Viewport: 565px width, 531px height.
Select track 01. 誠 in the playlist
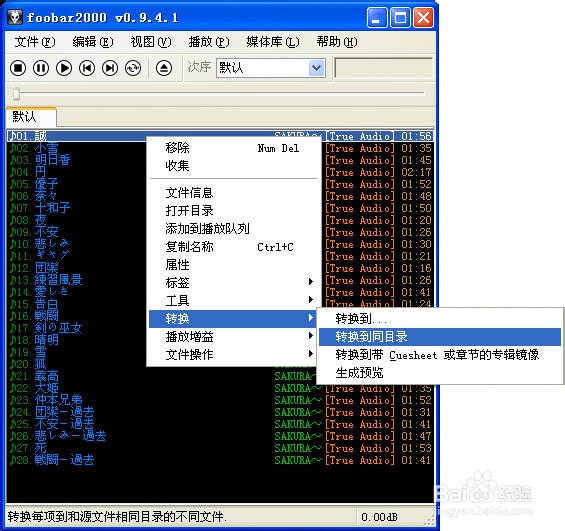coord(220,136)
